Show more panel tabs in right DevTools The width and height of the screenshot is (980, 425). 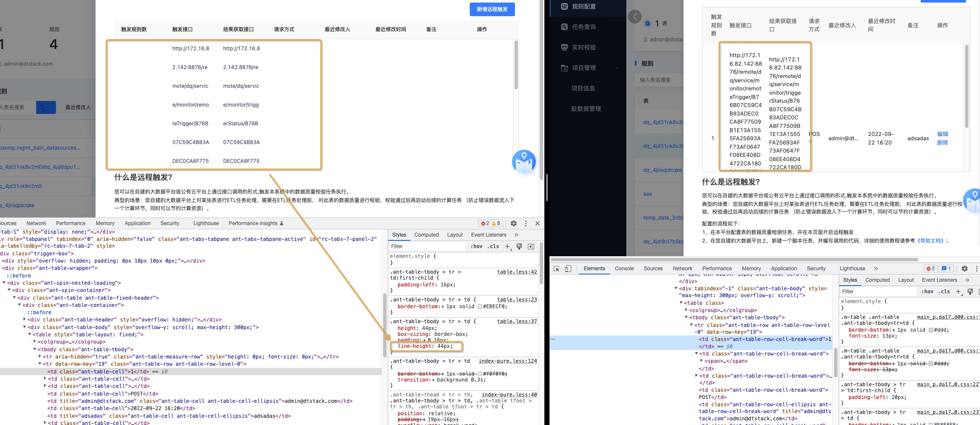tap(876, 269)
